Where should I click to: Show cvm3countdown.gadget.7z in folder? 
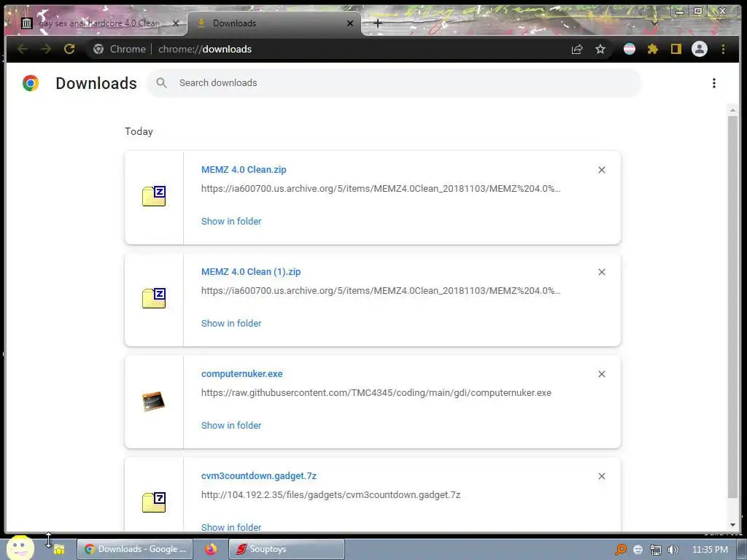pyautogui.click(x=231, y=527)
